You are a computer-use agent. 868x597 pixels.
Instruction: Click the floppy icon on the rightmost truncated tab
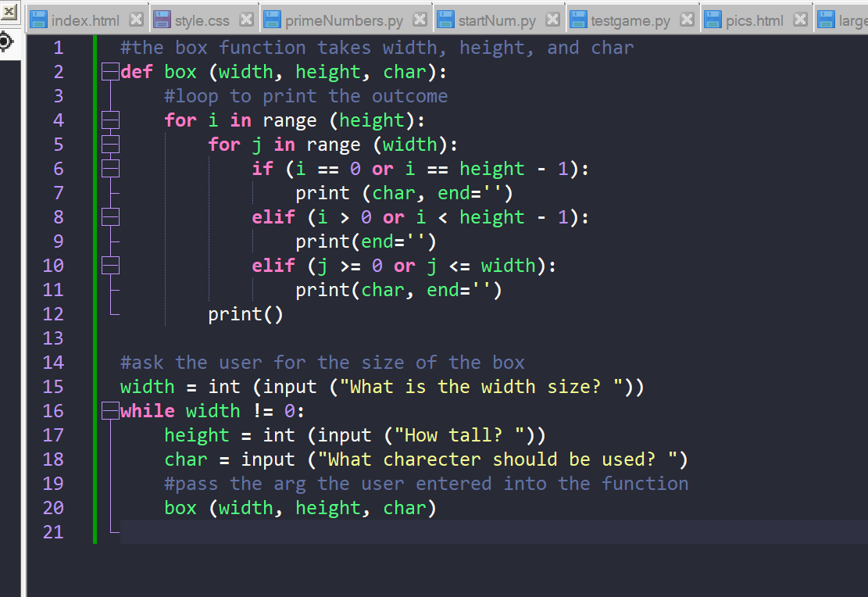(828, 20)
